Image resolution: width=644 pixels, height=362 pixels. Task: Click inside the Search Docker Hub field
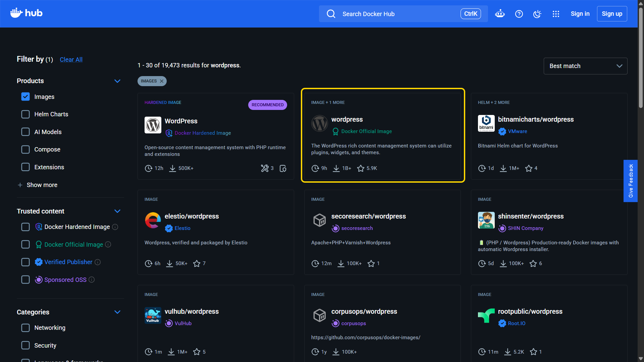pyautogui.click(x=403, y=14)
